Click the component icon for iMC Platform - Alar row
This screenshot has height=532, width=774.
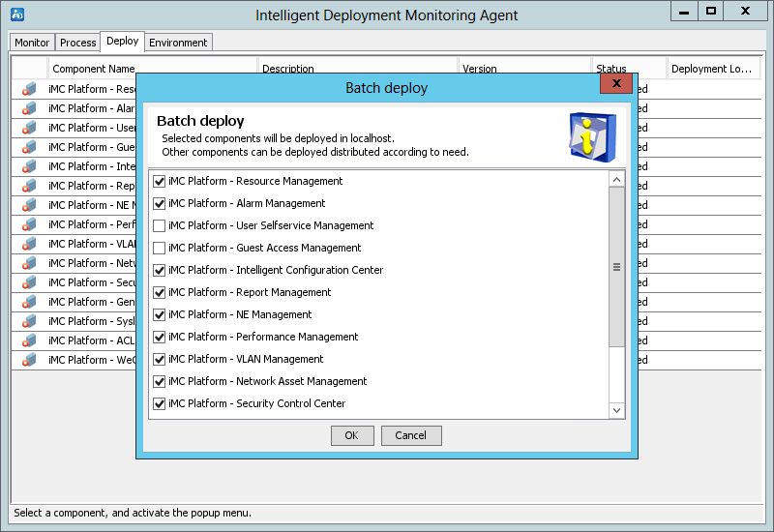[x=29, y=108]
